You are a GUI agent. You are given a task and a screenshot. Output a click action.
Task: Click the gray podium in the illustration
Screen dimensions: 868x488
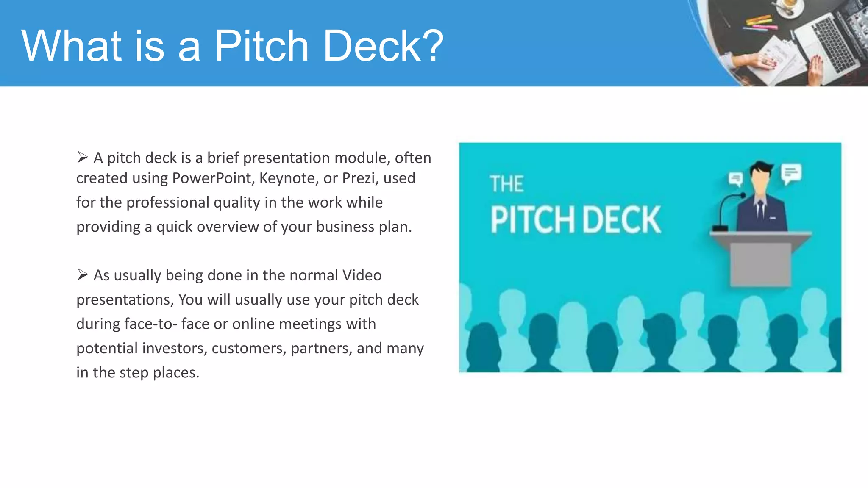761,259
